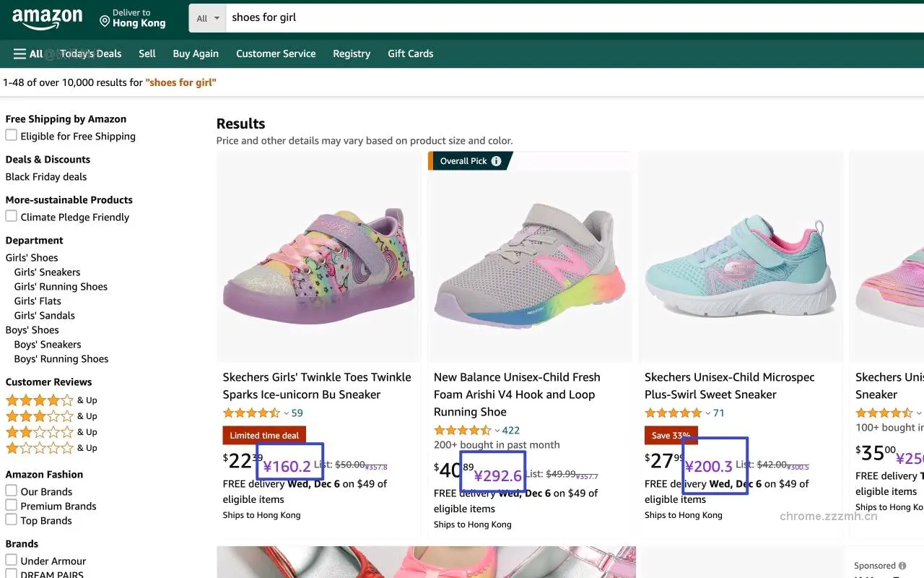Expand the search category All dropdown
Viewport: 924px width, 578px height.
point(208,18)
